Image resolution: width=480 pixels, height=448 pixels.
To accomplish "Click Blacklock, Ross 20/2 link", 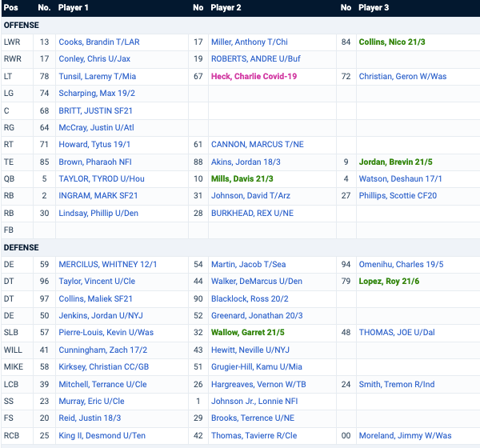I will pos(250,298).
